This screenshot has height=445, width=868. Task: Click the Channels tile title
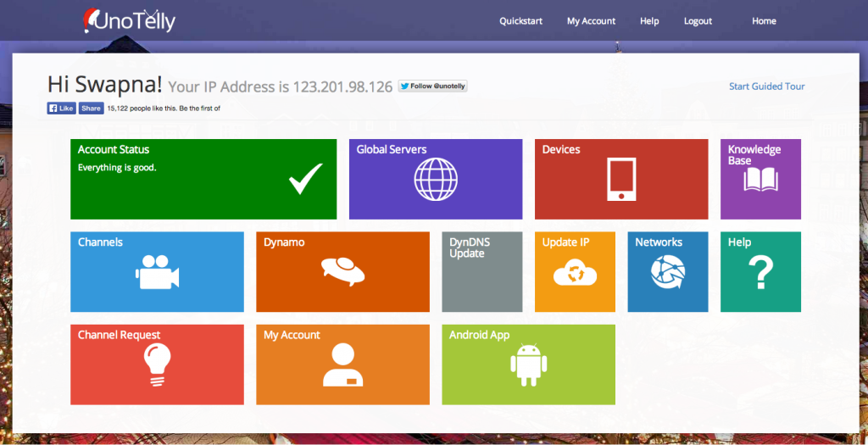tap(100, 242)
